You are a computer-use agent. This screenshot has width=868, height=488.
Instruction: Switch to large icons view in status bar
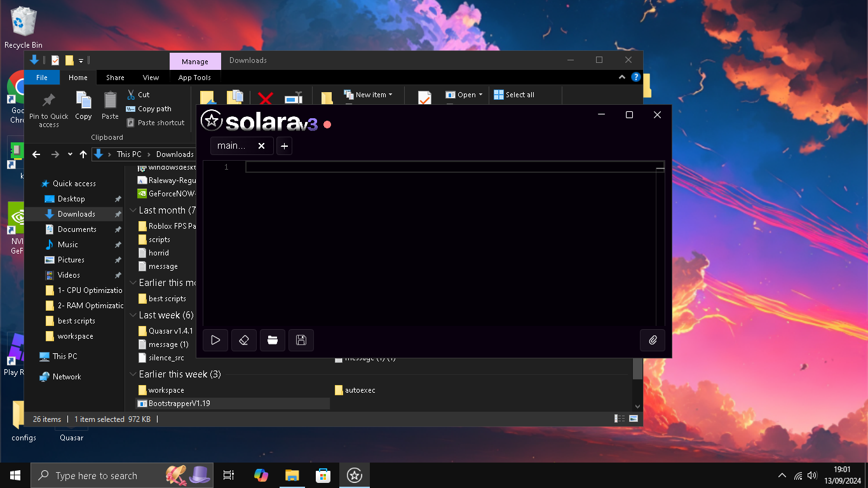(634, 419)
